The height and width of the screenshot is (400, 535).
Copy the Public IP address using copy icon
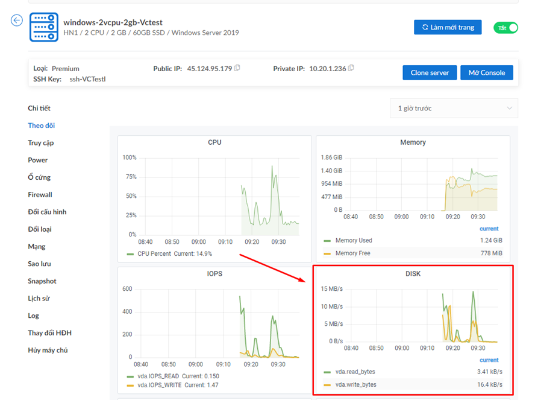[237, 68]
